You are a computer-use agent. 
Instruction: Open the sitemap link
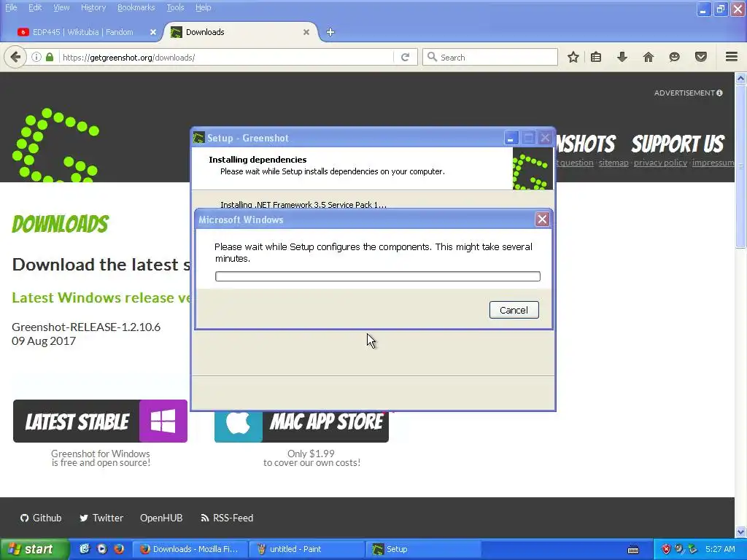[x=613, y=163]
